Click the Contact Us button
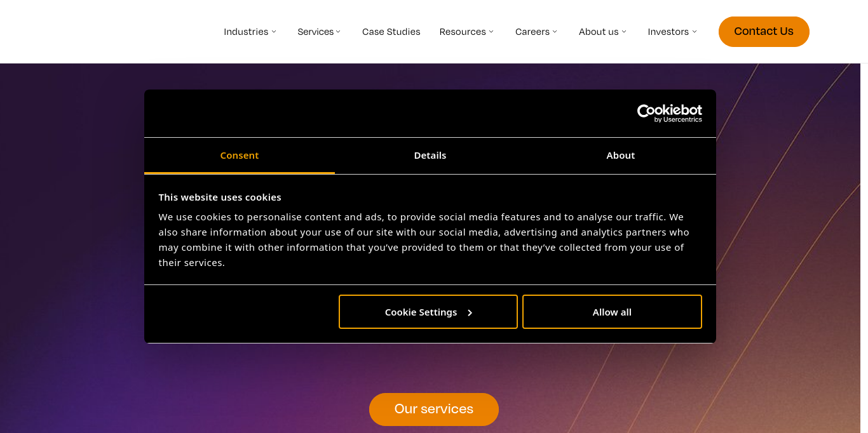 764,31
